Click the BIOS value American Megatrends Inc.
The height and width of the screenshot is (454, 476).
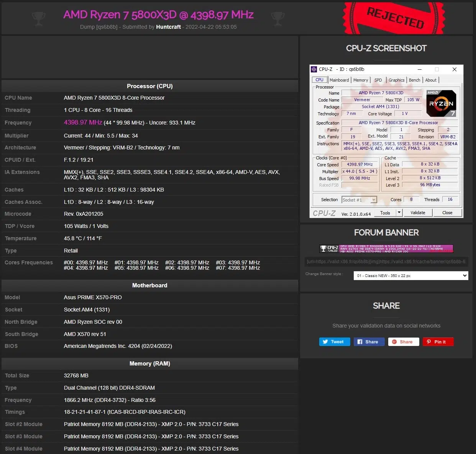pyautogui.click(x=118, y=346)
